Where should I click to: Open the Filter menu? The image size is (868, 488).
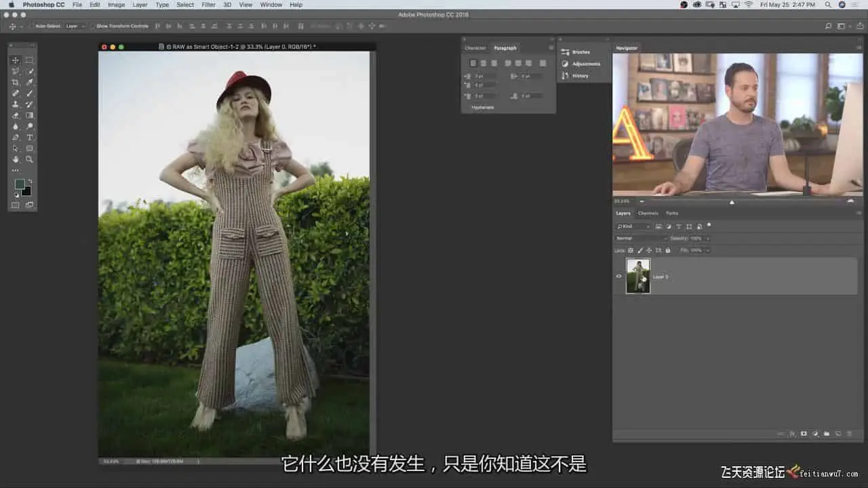click(209, 5)
